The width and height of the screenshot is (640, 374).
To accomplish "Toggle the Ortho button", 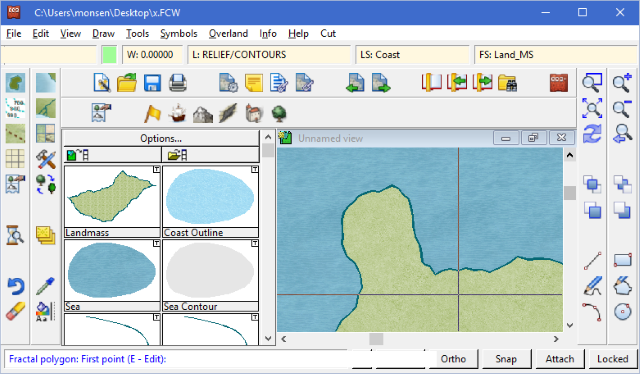I will 453,359.
